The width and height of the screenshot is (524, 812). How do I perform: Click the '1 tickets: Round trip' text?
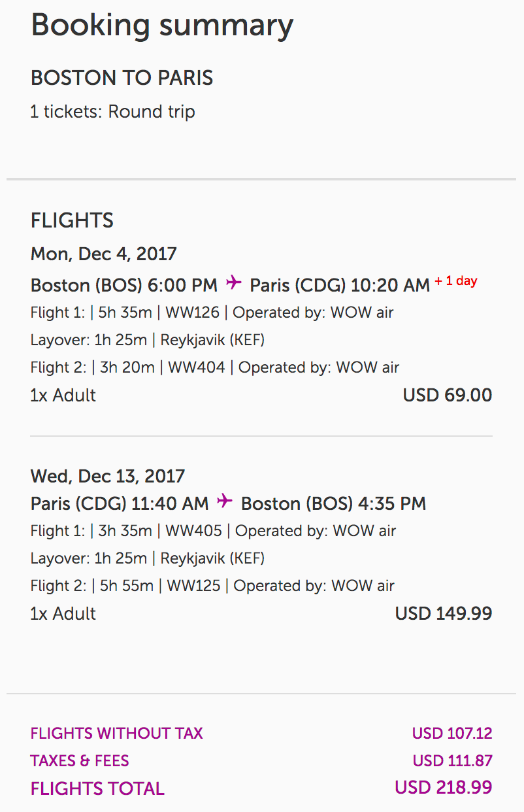point(112,112)
